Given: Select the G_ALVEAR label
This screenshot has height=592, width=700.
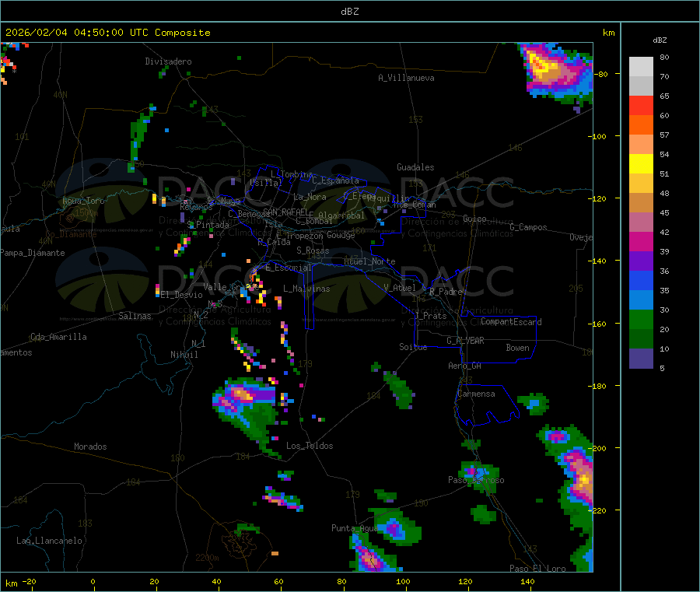Looking at the screenshot, I should pyautogui.click(x=465, y=341).
